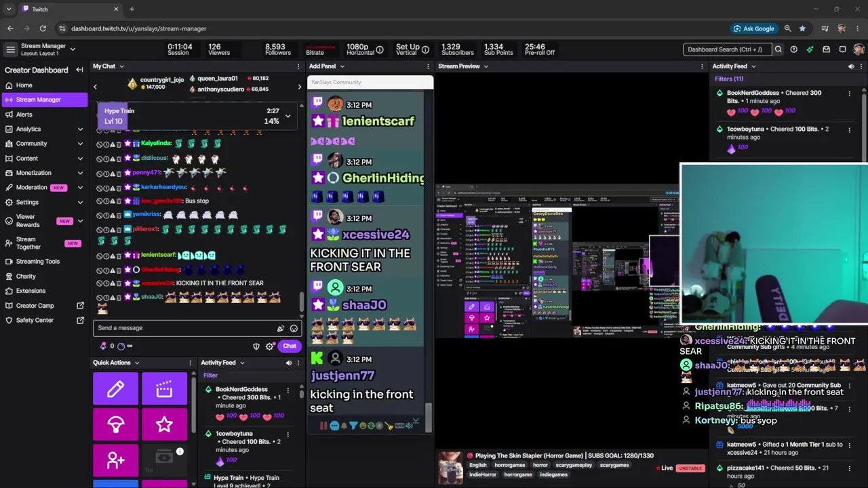Open lower Activity Feed panel options menu
This screenshot has height=488, width=868.
coord(298,363)
